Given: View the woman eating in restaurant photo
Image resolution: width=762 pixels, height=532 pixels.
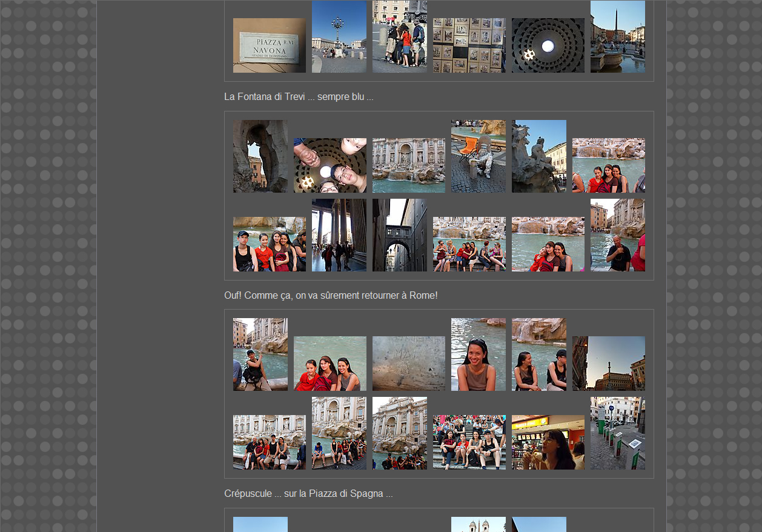Looking at the screenshot, I should coord(548,442).
